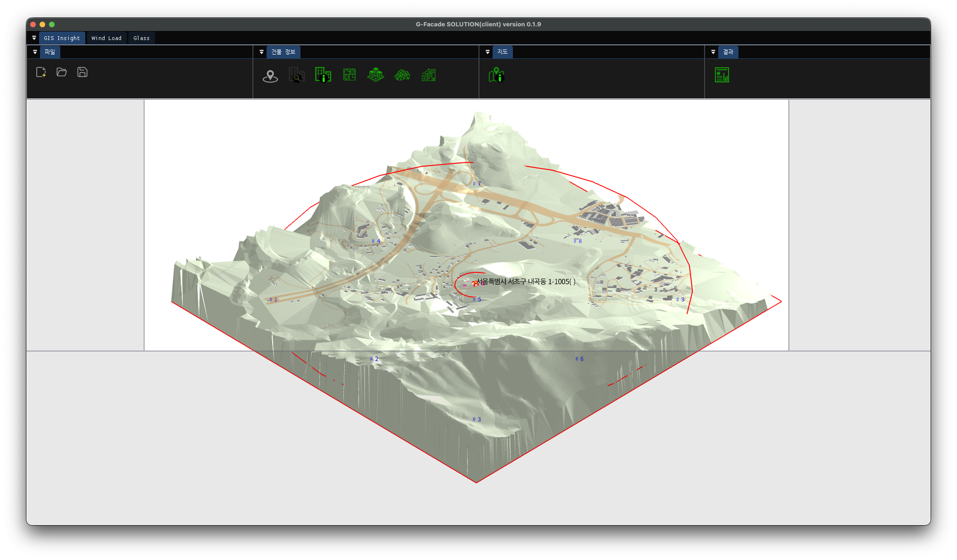Switch to the Glass tab
Viewport: 957px width, 560px height.
pos(141,38)
